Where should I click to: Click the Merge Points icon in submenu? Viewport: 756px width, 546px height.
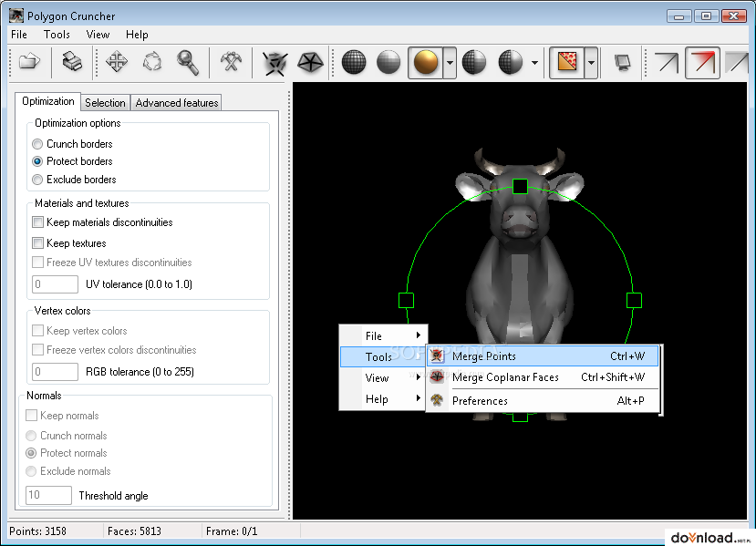pos(437,355)
